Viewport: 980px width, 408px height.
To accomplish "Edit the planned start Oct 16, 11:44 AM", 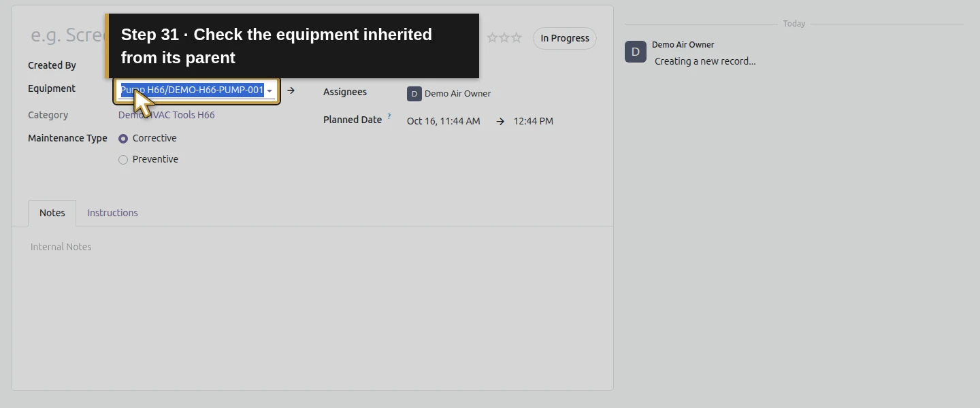I will [444, 121].
